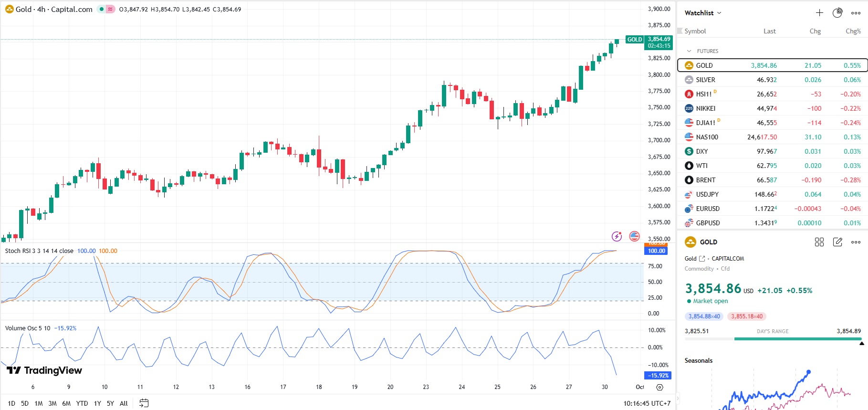Click the US flag economic event icon
This screenshot has height=410, width=868.
point(634,236)
